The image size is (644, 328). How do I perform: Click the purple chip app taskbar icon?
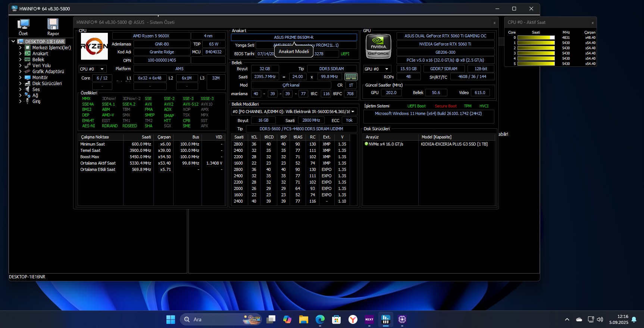[x=402, y=319]
